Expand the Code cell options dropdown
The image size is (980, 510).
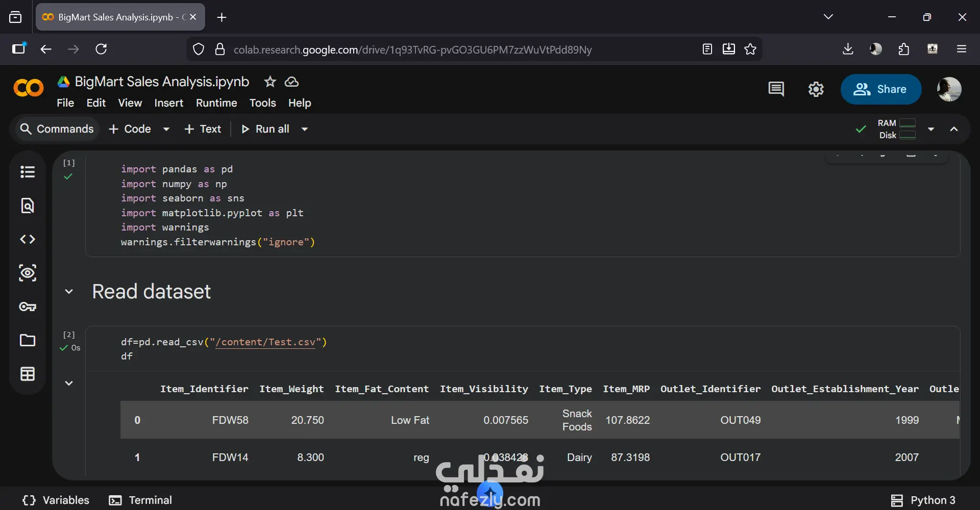[x=166, y=129]
